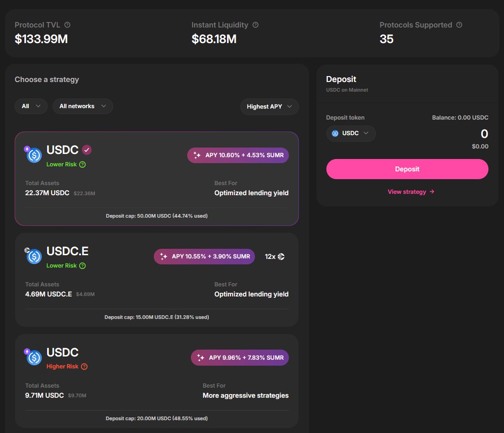
Task: Click the sparkle icon in the APY 10.55% badge
Action: coord(163,257)
